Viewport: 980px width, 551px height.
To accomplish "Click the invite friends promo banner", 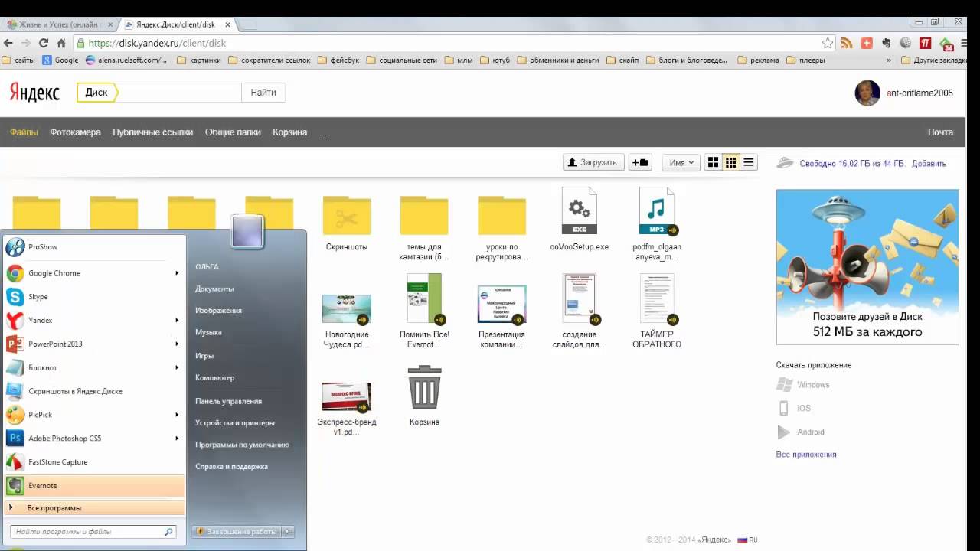I will [x=867, y=267].
